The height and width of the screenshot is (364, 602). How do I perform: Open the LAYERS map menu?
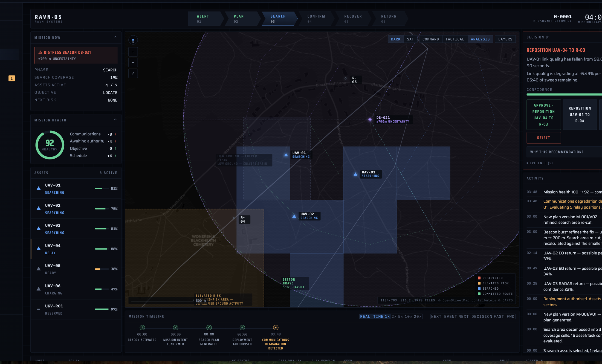[x=505, y=39]
